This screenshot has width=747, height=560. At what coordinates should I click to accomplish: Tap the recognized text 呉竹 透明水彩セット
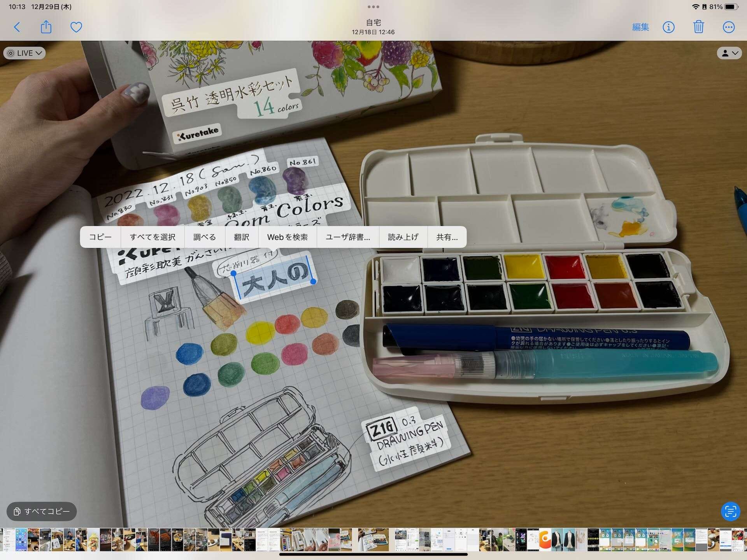click(x=232, y=94)
